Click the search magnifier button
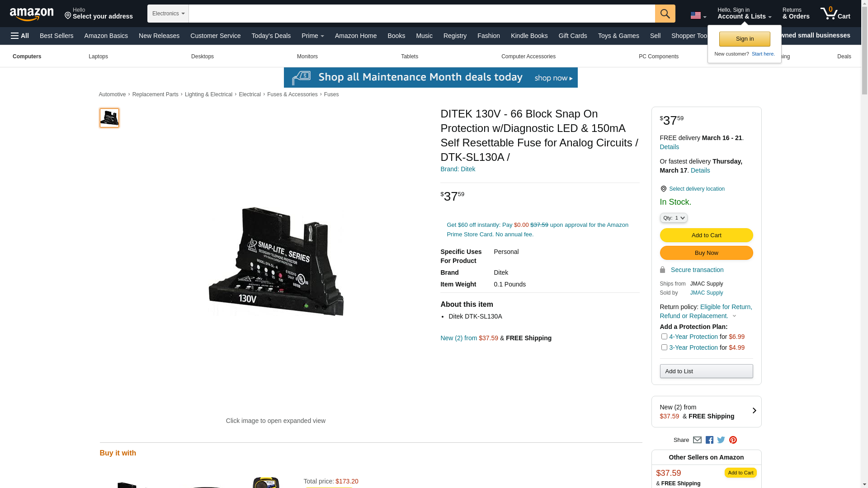 [665, 14]
